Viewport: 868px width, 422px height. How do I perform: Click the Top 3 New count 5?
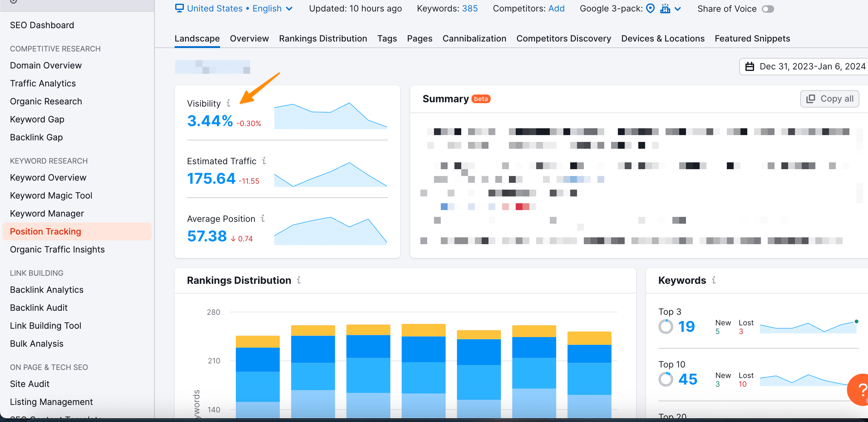pyautogui.click(x=717, y=332)
